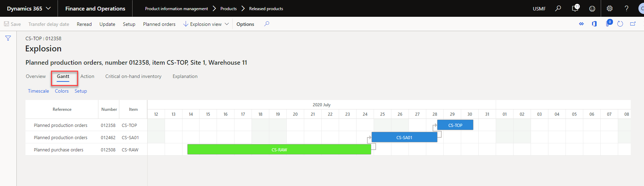Open the Critical on-hand inventory tab
Viewport: 644px width, 186px height.
133,76
